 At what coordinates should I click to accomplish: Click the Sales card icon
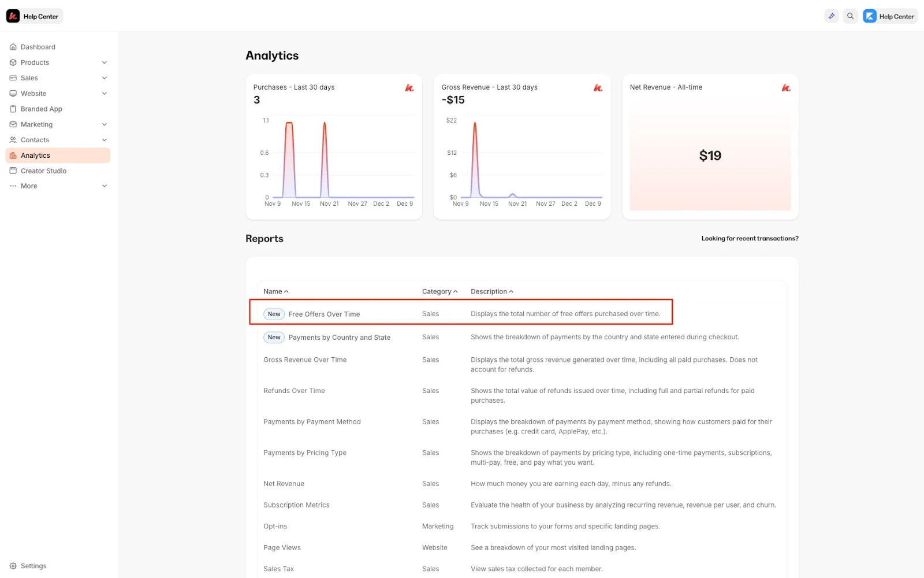(13, 78)
